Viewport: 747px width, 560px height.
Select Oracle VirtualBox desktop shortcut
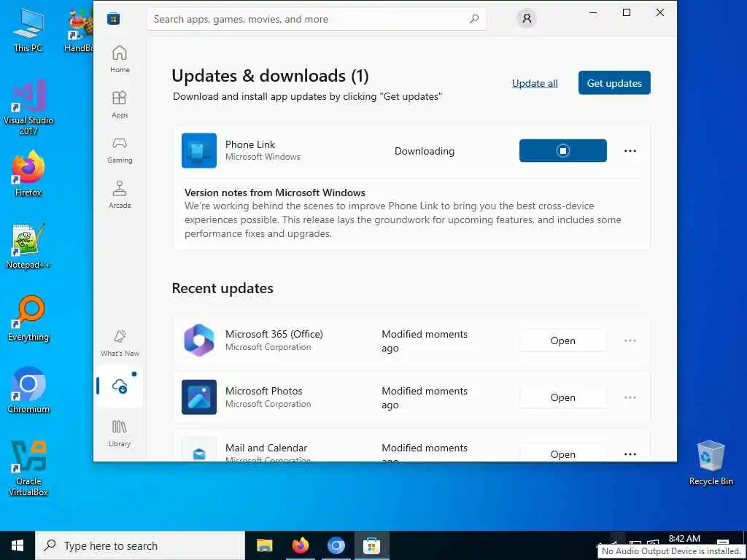tap(28, 468)
